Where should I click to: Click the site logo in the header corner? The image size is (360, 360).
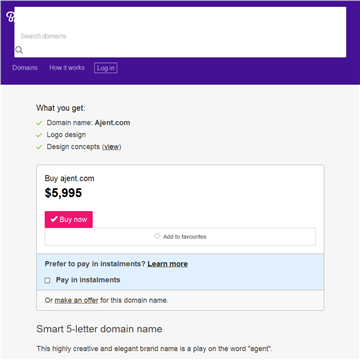(10, 17)
